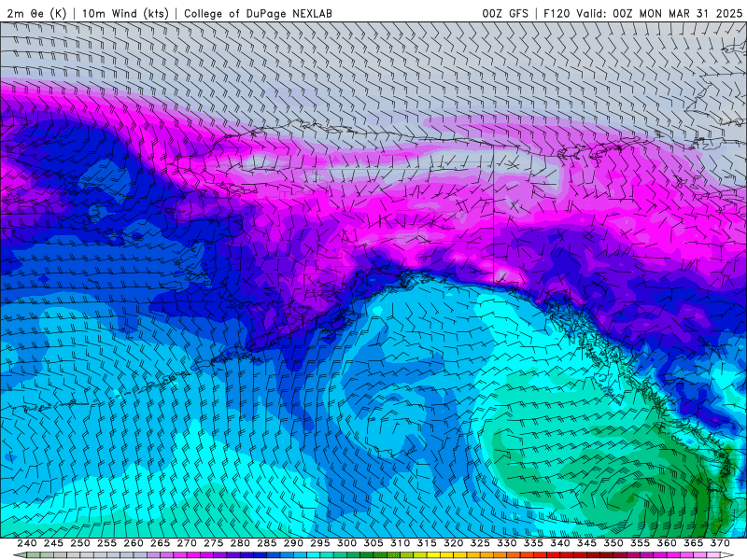Select the 355 colorbar scale label
This screenshot has width=747, height=560.
[x=641, y=543]
